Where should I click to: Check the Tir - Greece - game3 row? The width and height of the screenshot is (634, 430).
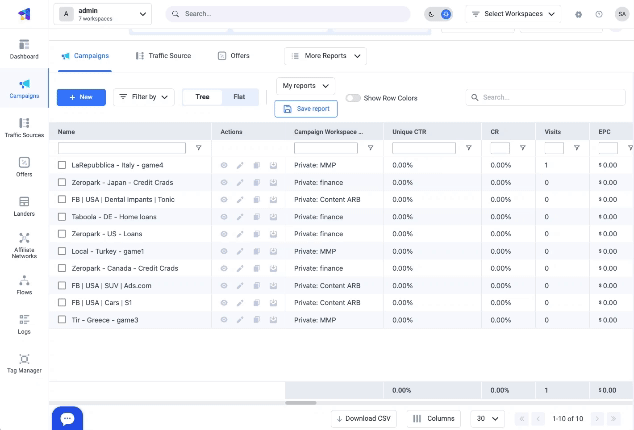62,320
